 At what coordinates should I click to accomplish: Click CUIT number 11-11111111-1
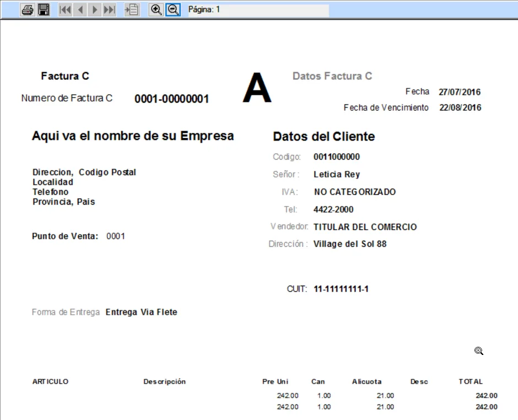341,289
